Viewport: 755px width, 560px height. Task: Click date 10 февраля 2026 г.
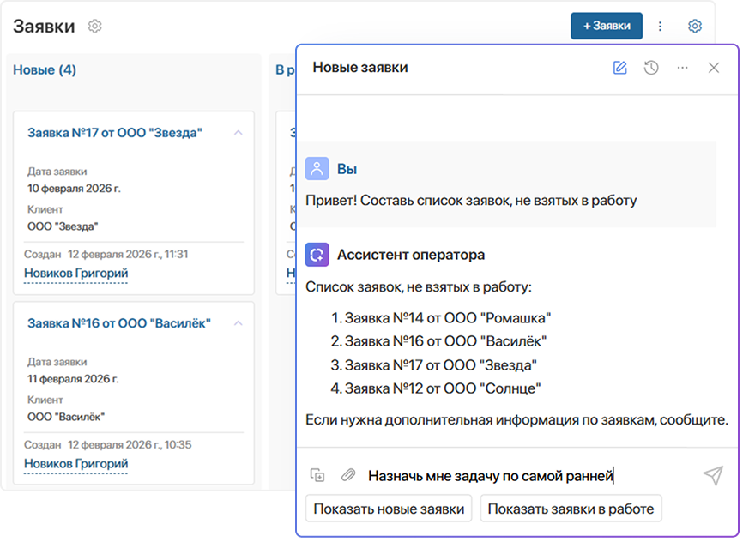point(74,189)
